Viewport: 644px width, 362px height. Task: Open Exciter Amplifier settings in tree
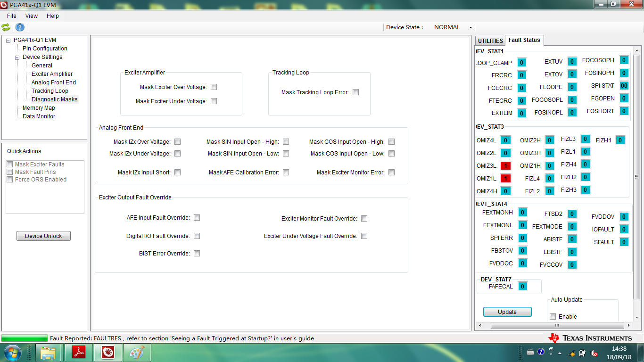click(x=52, y=74)
